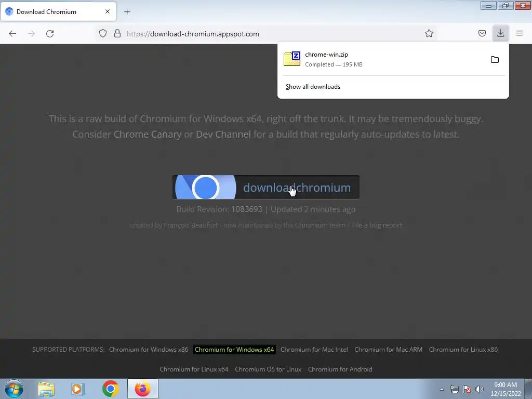
Task: Go back using the browser back arrow
Action: click(12, 34)
